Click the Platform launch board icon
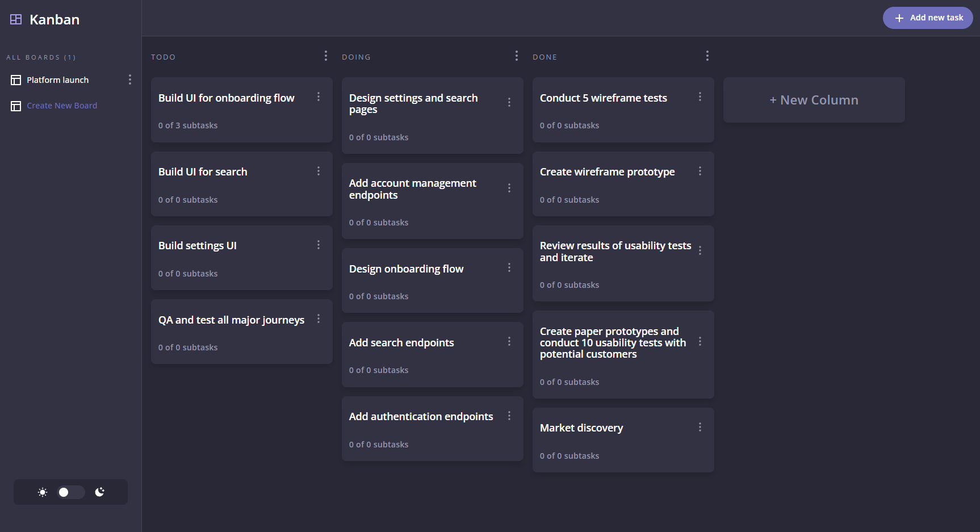The image size is (980, 532). [x=16, y=80]
